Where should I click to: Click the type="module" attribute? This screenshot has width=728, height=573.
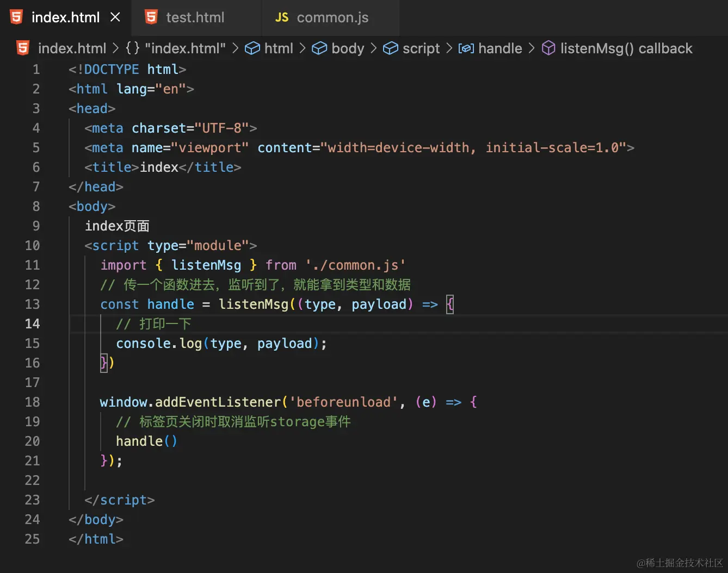click(x=198, y=246)
